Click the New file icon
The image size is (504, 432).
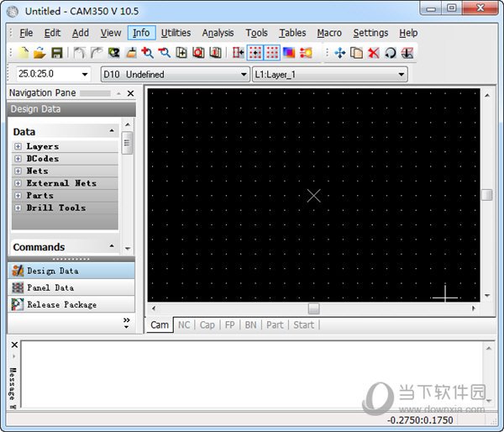(24, 53)
